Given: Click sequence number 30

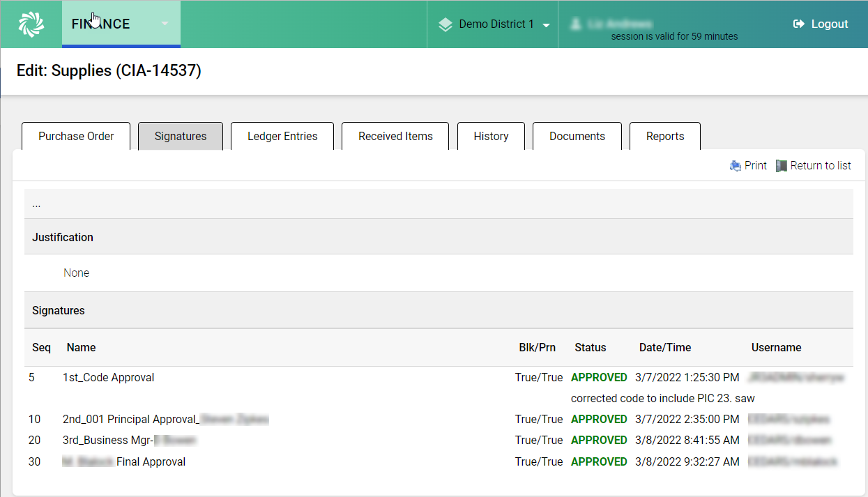Looking at the screenshot, I should [x=35, y=461].
